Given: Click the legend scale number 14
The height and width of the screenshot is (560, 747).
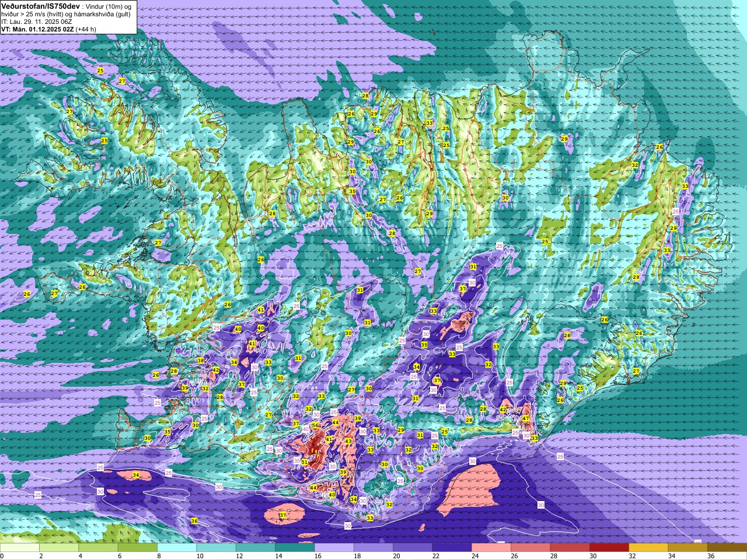Looking at the screenshot, I should pos(279,556).
